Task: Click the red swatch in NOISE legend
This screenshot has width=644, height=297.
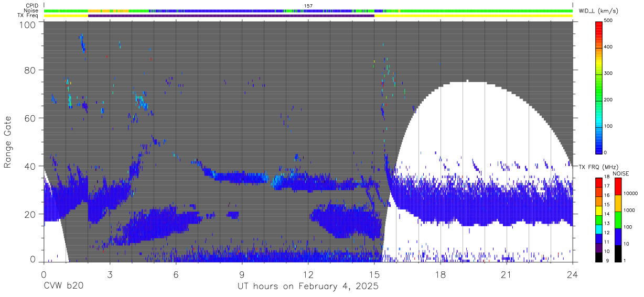Action: click(617, 186)
